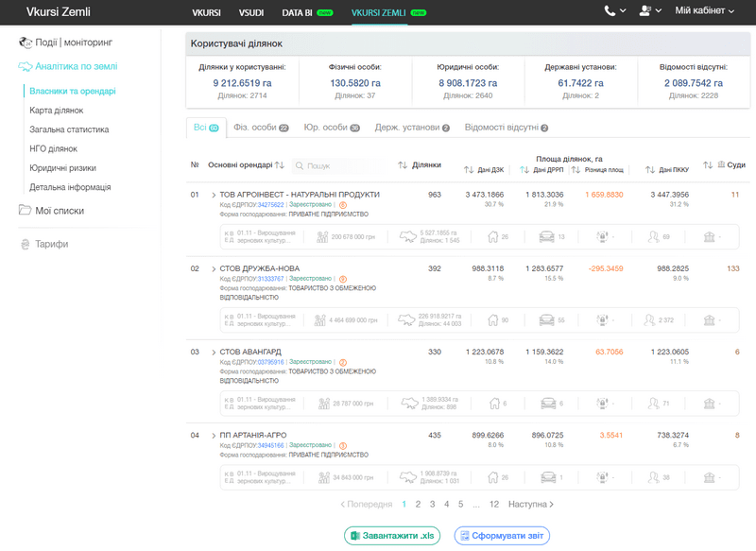Click orange status badge of СТОВ ДРУЖБА-НОВА
Screen dimensions: 756x551
click(x=343, y=279)
